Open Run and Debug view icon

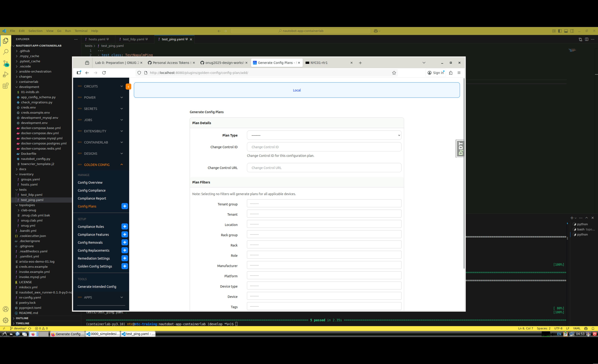[x=6, y=75]
